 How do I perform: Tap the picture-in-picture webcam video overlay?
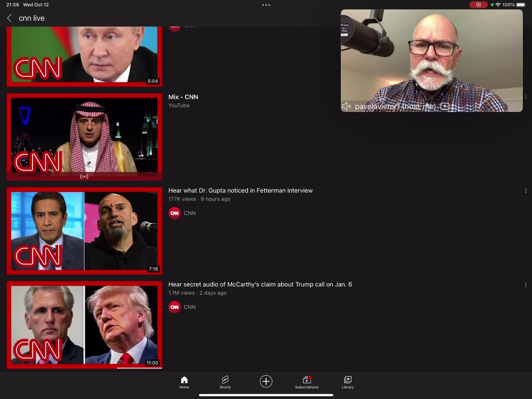tap(431, 61)
